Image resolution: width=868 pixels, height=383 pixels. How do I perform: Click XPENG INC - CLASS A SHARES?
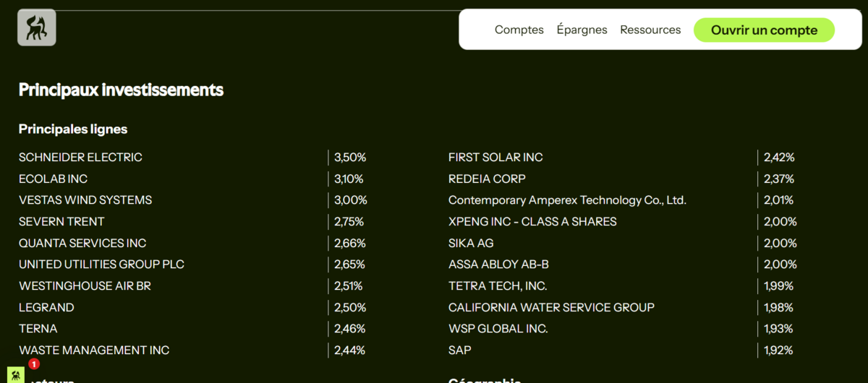pyautogui.click(x=532, y=221)
